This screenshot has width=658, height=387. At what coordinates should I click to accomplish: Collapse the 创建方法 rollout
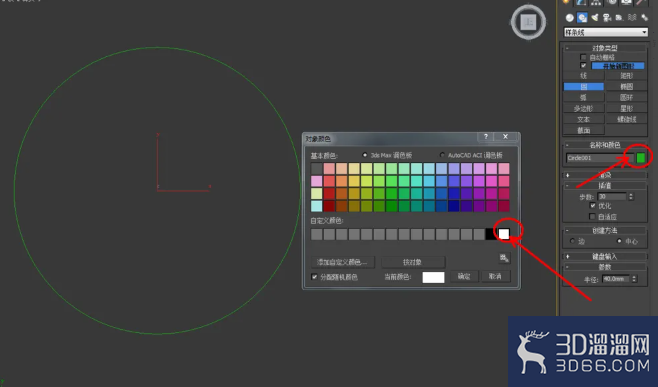[605, 230]
